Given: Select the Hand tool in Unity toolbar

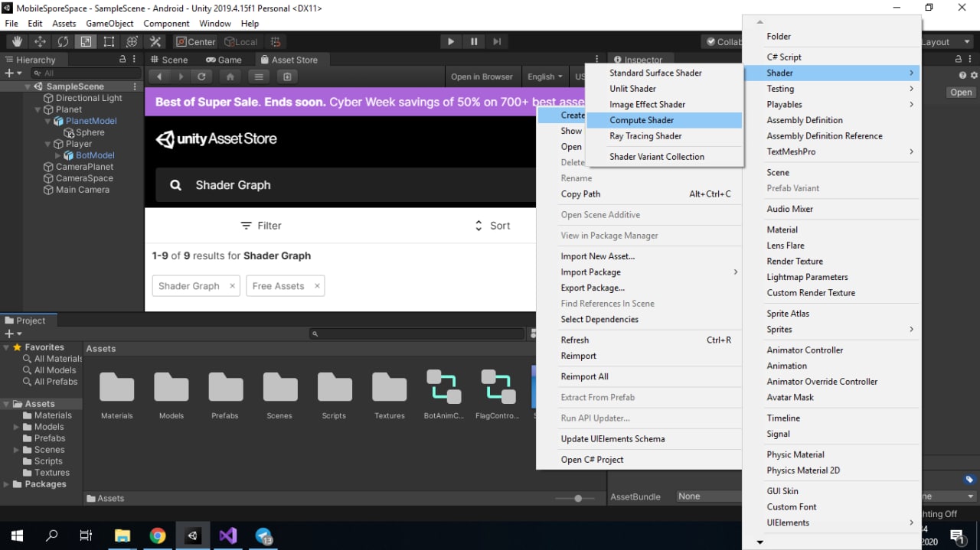Looking at the screenshot, I should click(x=17, y=41).
